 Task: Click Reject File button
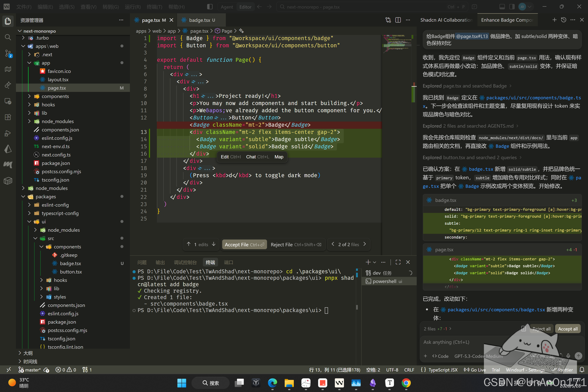pos(296,244)
